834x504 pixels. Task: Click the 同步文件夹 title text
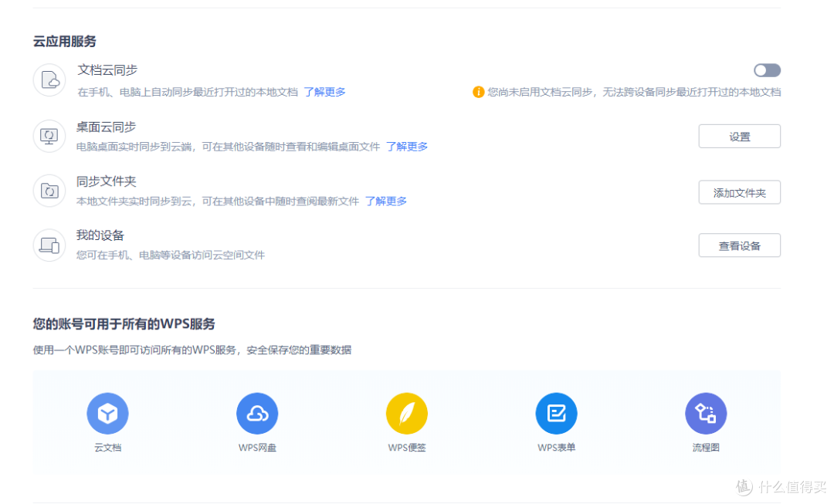point(106,181)
